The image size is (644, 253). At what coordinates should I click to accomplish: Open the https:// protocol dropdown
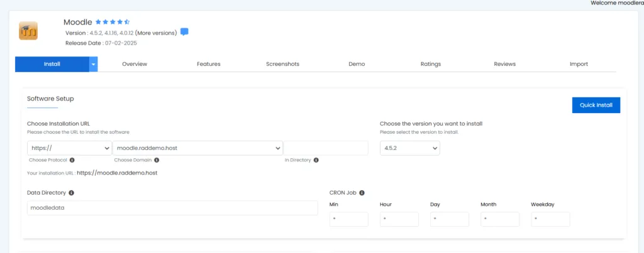tap(69, 148)
